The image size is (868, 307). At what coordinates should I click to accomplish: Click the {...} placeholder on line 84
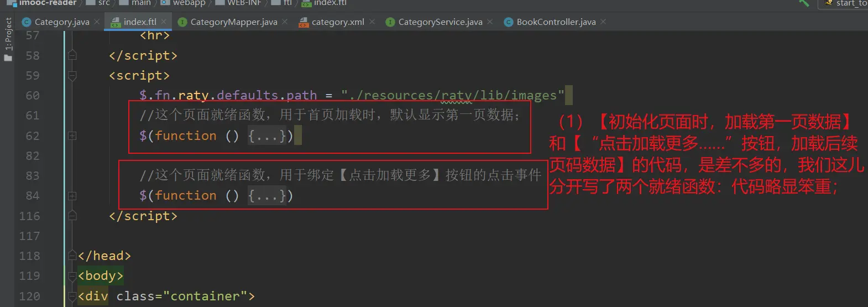266,196
